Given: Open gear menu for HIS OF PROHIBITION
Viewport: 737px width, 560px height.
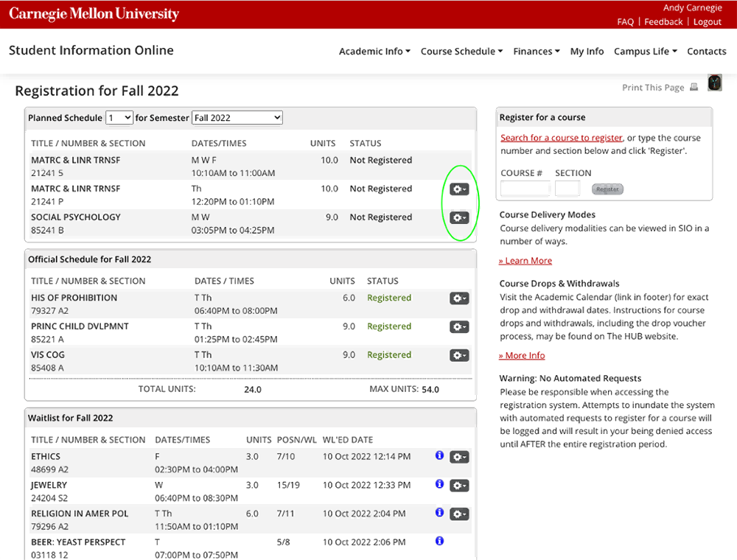Looking at the screenshot, I should point(459,298).
